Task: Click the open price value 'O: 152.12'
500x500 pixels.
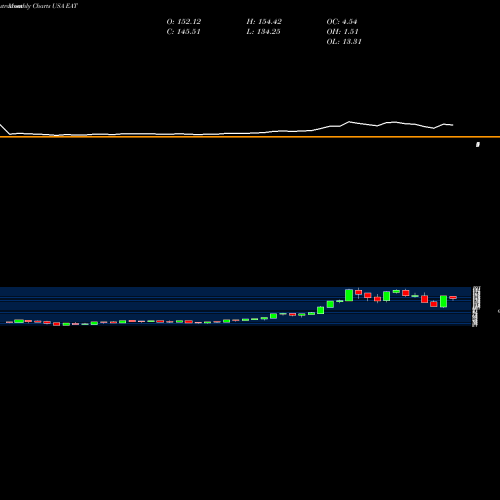Action: pos(184,22)
